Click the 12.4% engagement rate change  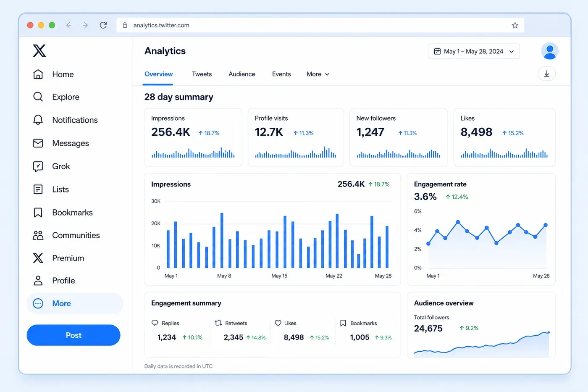(457, 197)
